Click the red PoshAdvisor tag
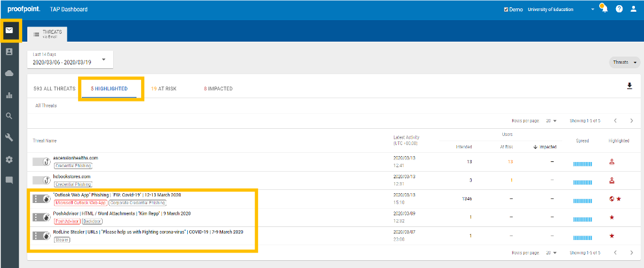This screenshot has width=644, height=268. click(x=67, y=221)
